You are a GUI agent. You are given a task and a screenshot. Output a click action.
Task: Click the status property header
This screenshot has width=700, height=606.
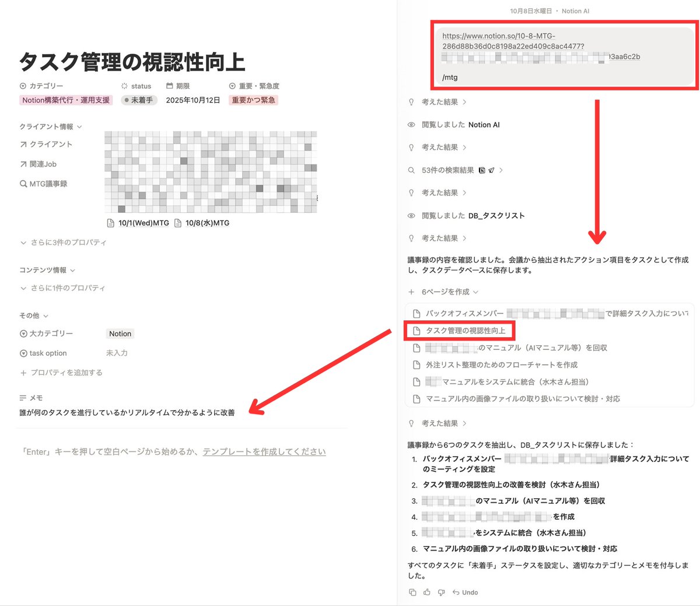136,86
